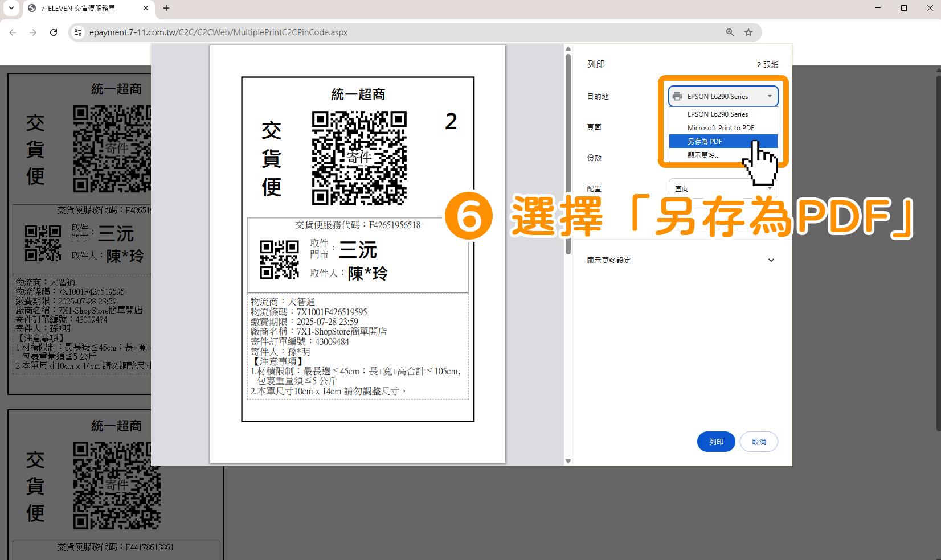Open zoom magnifier icon in address bar

click(730, 32)
